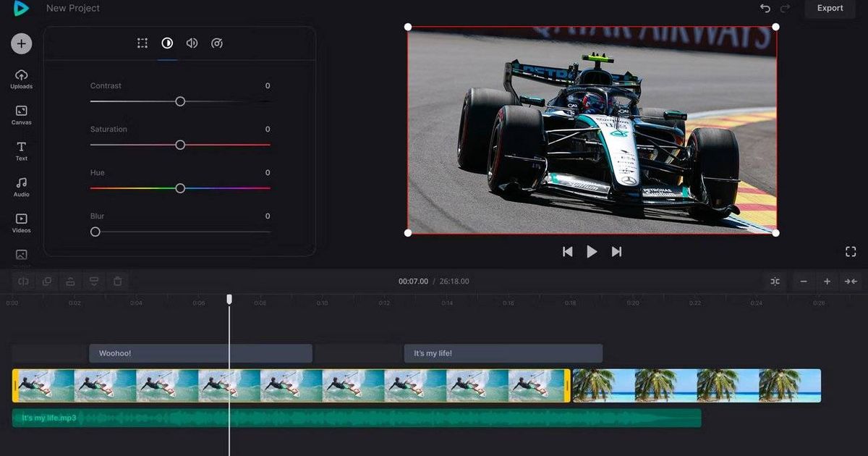Select the color adjust tab
This screenshot has height=456, width=868.
click(x=167, y=43)
